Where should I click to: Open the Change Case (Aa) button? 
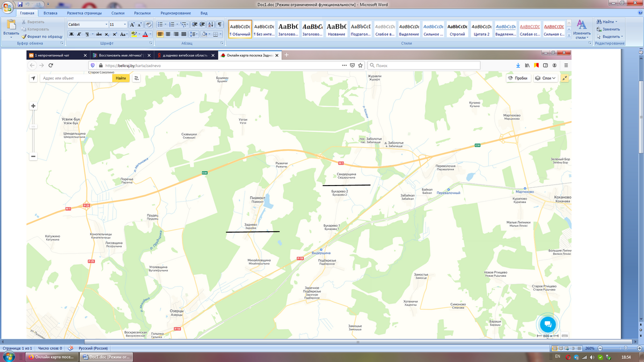click(x=123, y=34)
